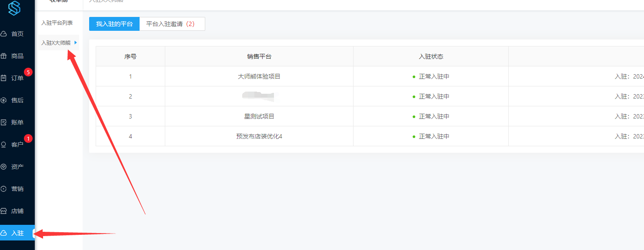Switch to the 我入驻的平台 tab
This screenshot has width=644, height=250.
point(114,24)
